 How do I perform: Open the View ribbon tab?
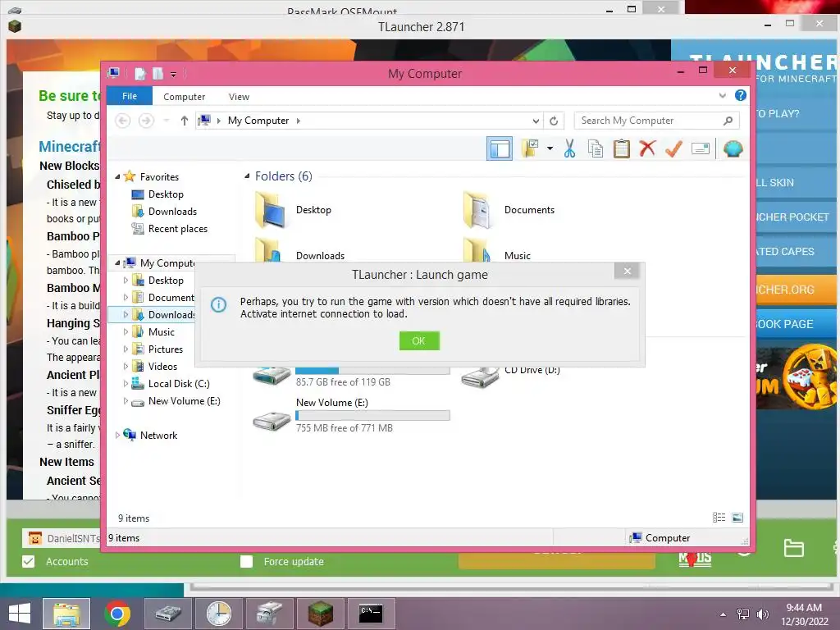point(239,97)
